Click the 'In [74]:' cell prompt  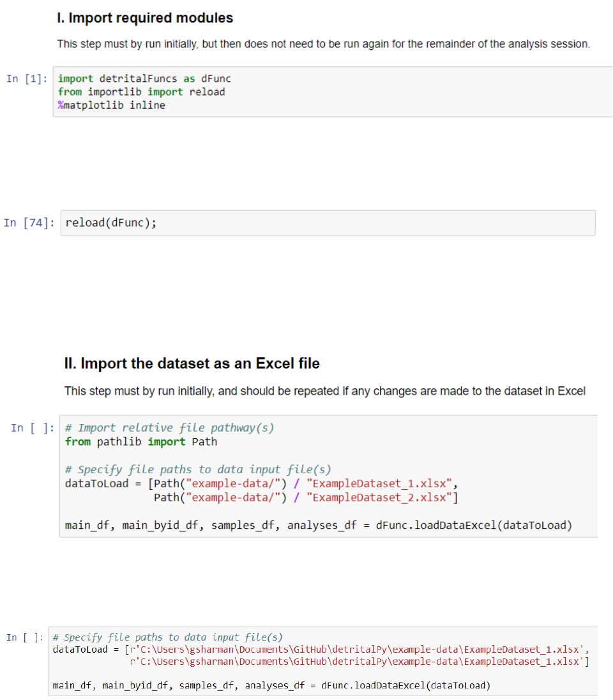pos(29,223)
